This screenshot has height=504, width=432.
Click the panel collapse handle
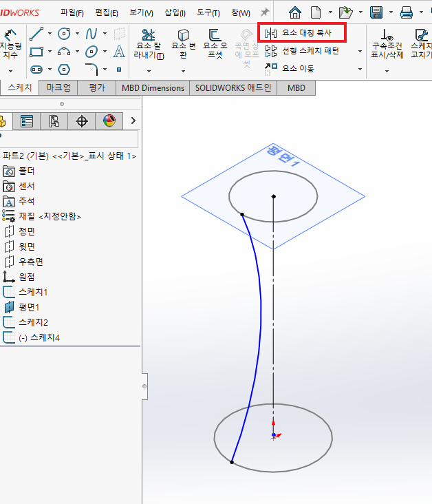[x=144, y=386]
